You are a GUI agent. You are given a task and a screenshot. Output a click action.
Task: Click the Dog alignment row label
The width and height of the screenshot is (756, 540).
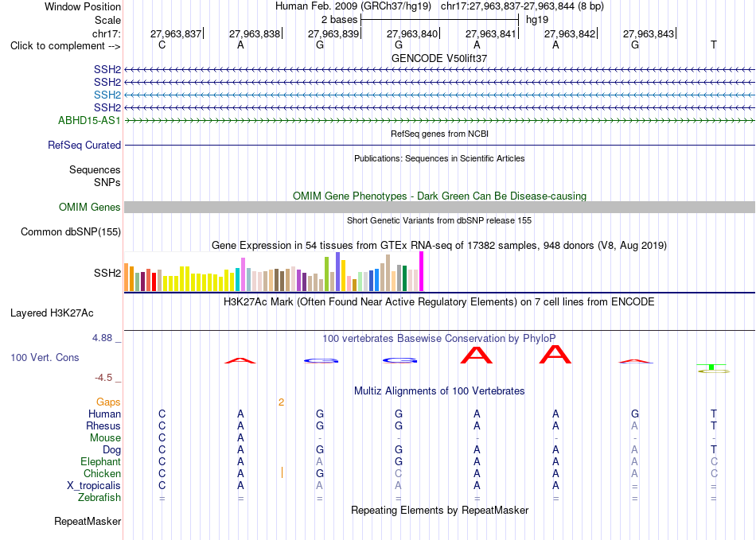[112, 450]
